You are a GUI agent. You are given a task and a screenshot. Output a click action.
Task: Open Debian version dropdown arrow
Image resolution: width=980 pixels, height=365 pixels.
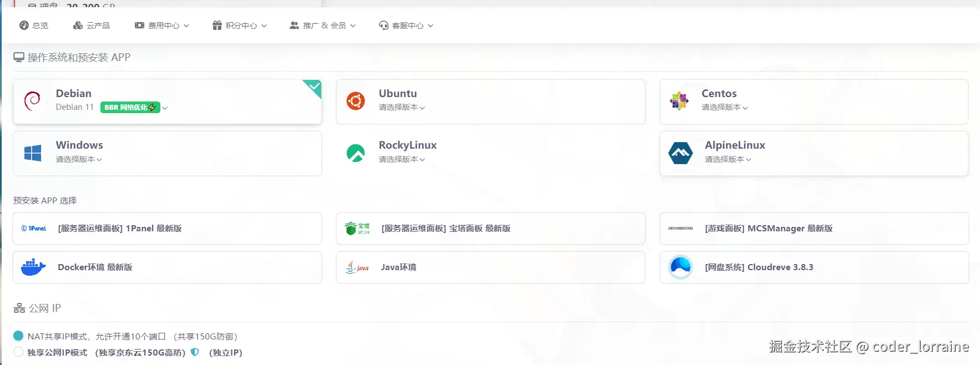point(165,108)
